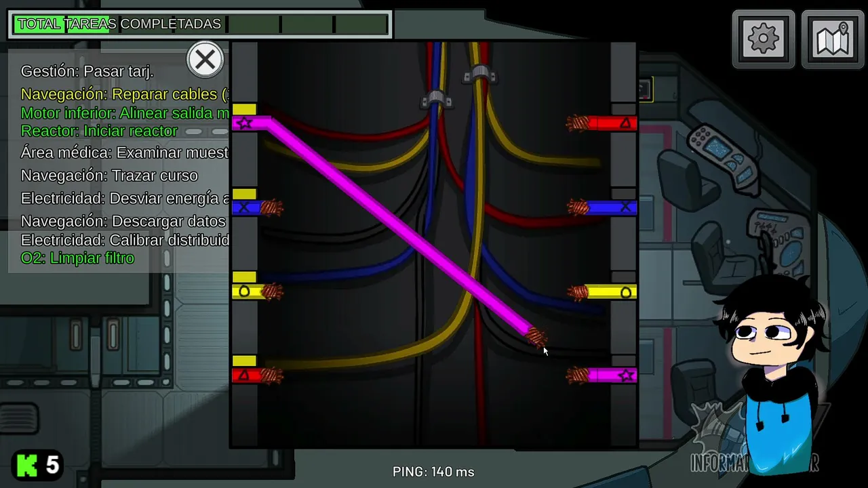Open the ship map

coord(833,39)
